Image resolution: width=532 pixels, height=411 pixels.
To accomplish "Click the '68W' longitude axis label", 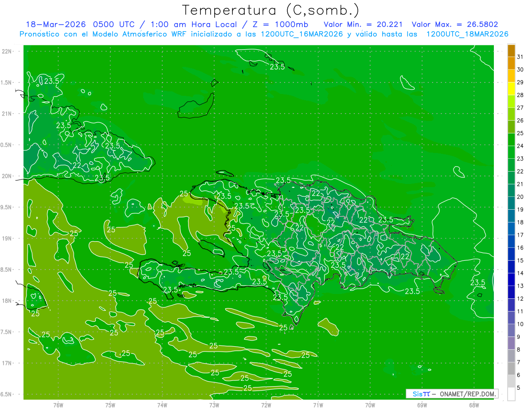I will click(x=474, y=405).
